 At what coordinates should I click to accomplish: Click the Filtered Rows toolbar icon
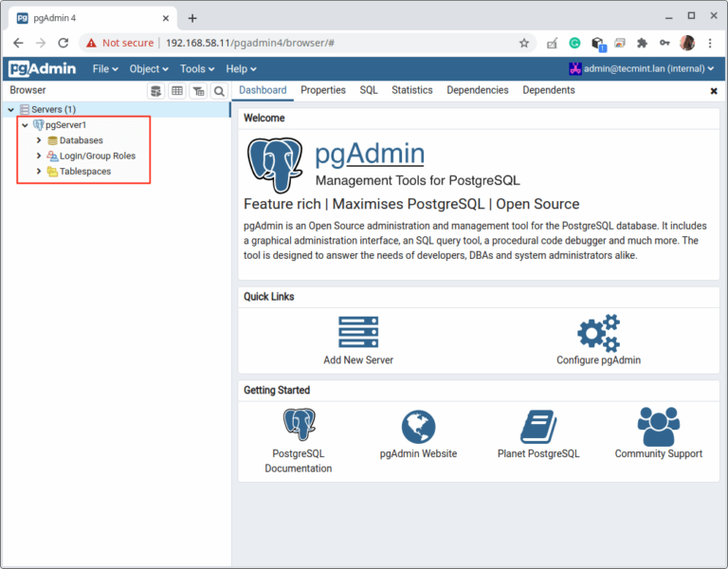pos(198,91)
